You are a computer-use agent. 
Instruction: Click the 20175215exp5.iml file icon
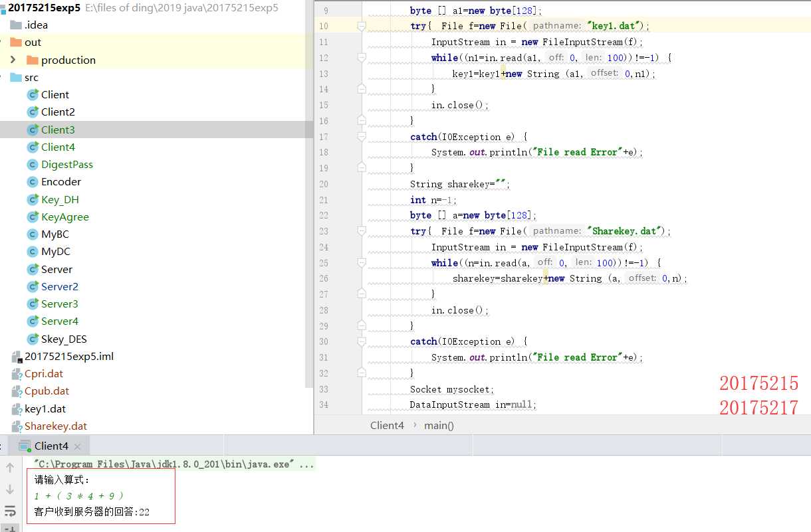[x=17, y=357]
